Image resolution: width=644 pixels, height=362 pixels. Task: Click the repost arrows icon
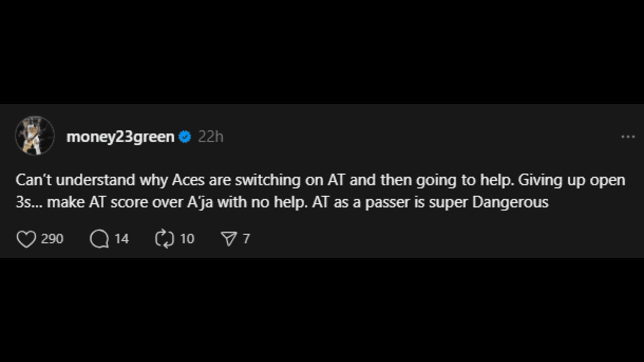point(164,239)
